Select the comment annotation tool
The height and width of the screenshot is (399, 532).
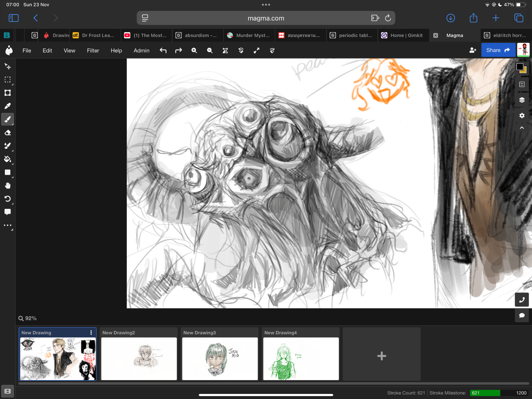(7, 212)
